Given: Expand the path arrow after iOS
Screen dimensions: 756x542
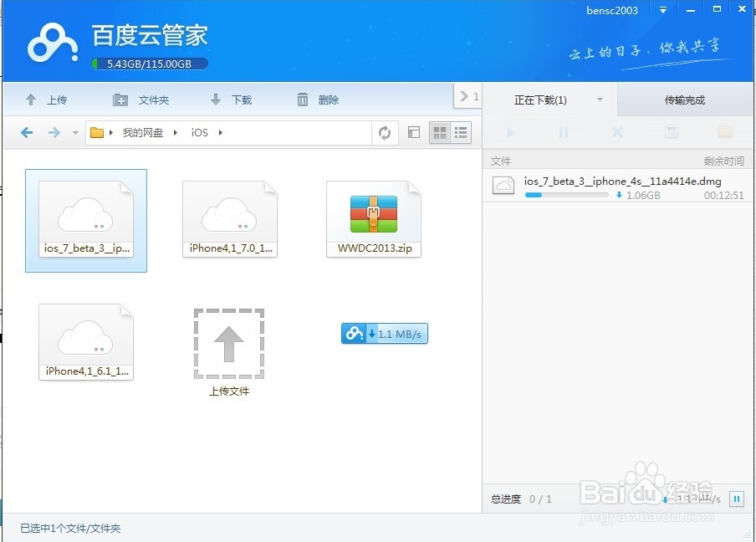Looking at the screenshot, I should coord(219,132).
